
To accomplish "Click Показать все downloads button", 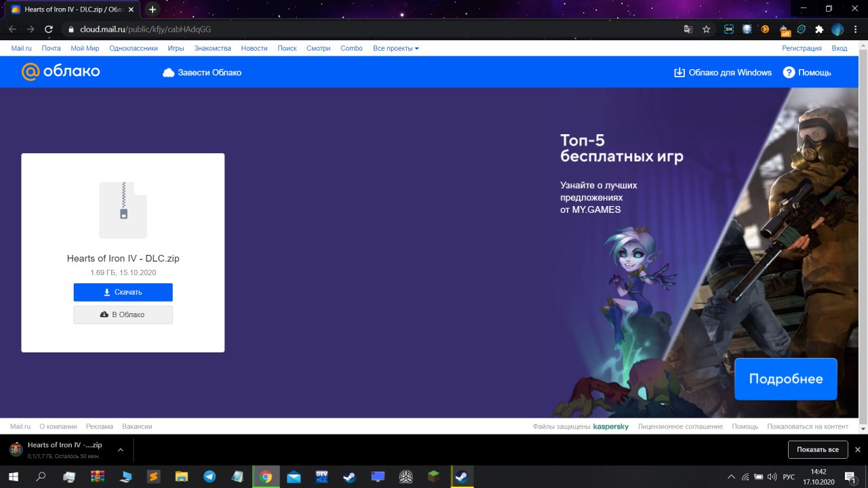I will 818,449.
